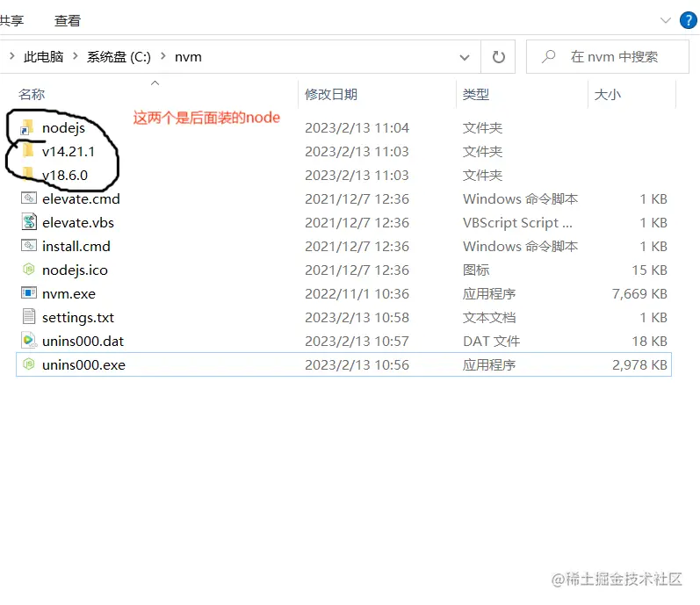Click the nodejs.ico icon file
The image size is (700, 605).
29,269
